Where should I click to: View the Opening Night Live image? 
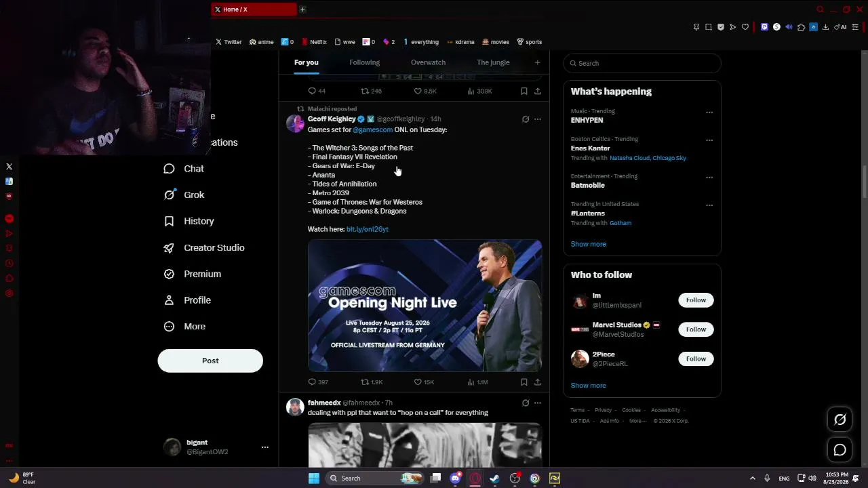pyautogui.click(x=425, y=306)
